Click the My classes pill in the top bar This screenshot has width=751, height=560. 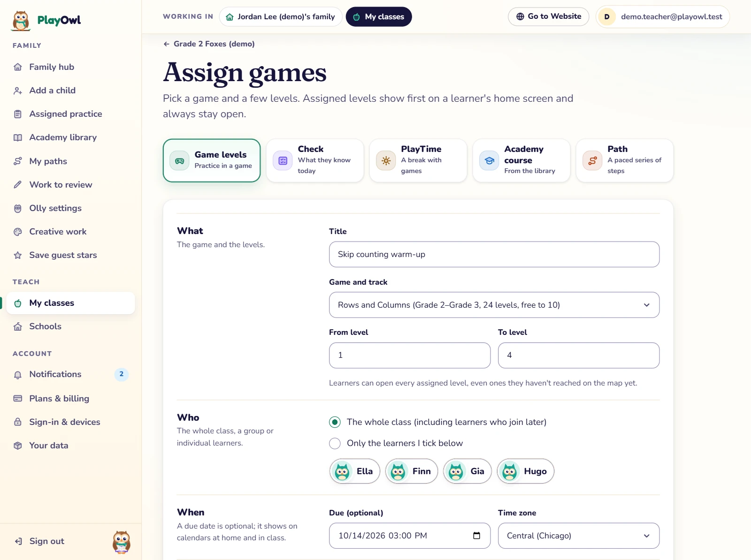[379, 17]
